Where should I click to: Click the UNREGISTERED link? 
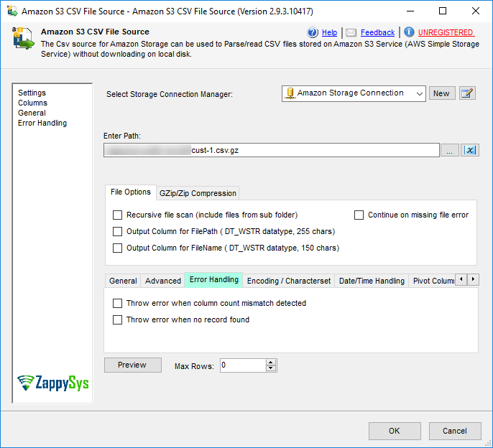(x=446, y=32)
